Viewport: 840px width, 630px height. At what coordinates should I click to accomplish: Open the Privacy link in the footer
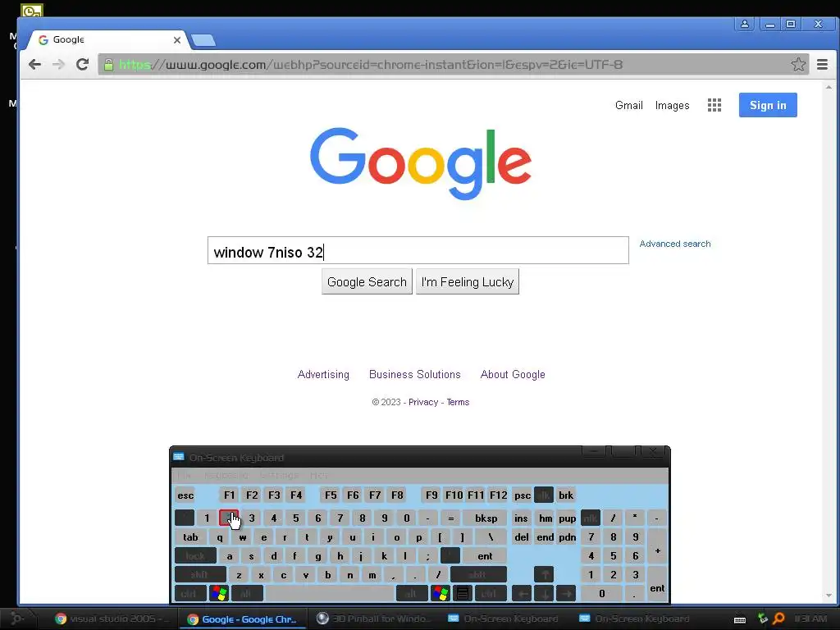tap(423, 402)
